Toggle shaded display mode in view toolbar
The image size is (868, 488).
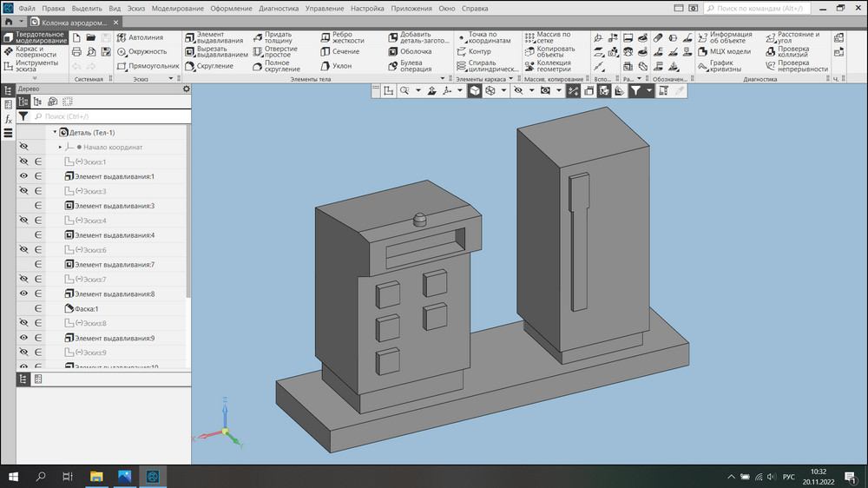(475, 91)
